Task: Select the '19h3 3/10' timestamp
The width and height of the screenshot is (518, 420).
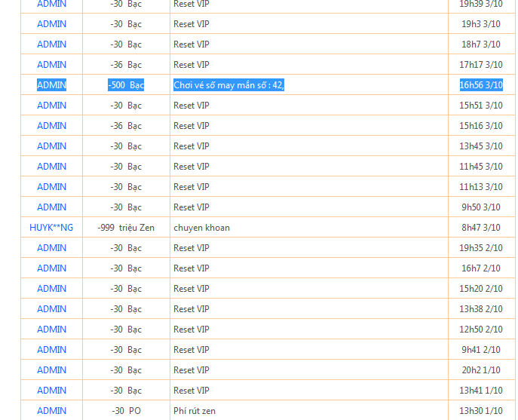Action: (481, 24)
